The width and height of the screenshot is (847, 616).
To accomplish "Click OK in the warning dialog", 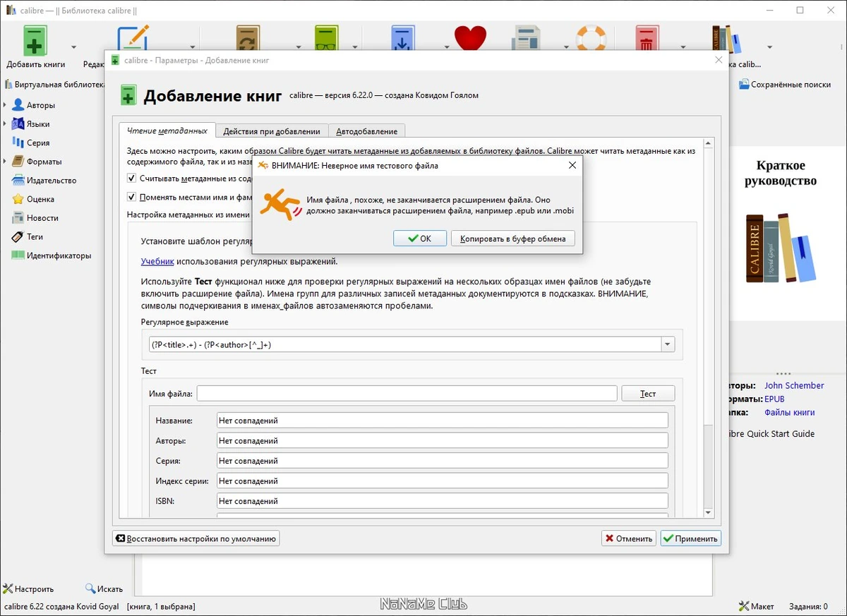I will point(420,238).
